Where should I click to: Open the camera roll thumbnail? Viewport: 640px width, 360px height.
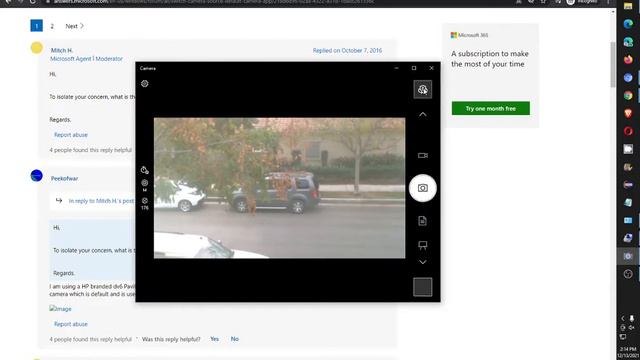tap(422, 287)
